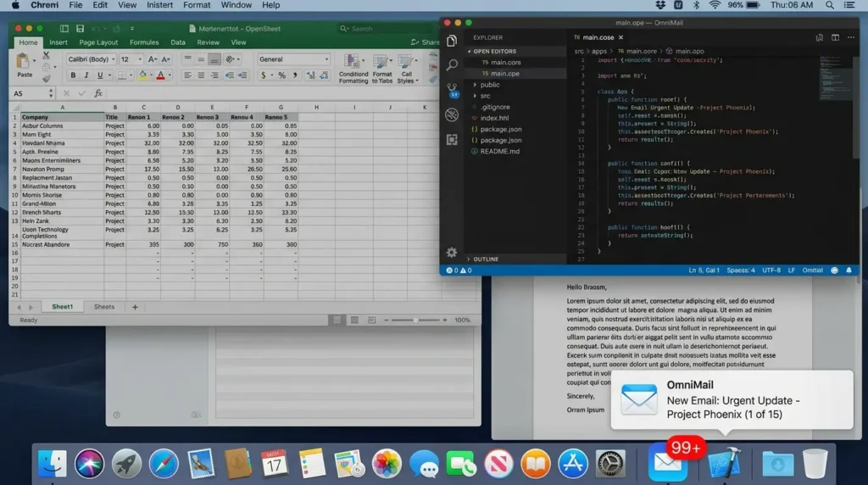Click UTF-8 encoding in status bar
Image resolution: width=868 pixels, height=485 pixels.
tap(771, 270)
